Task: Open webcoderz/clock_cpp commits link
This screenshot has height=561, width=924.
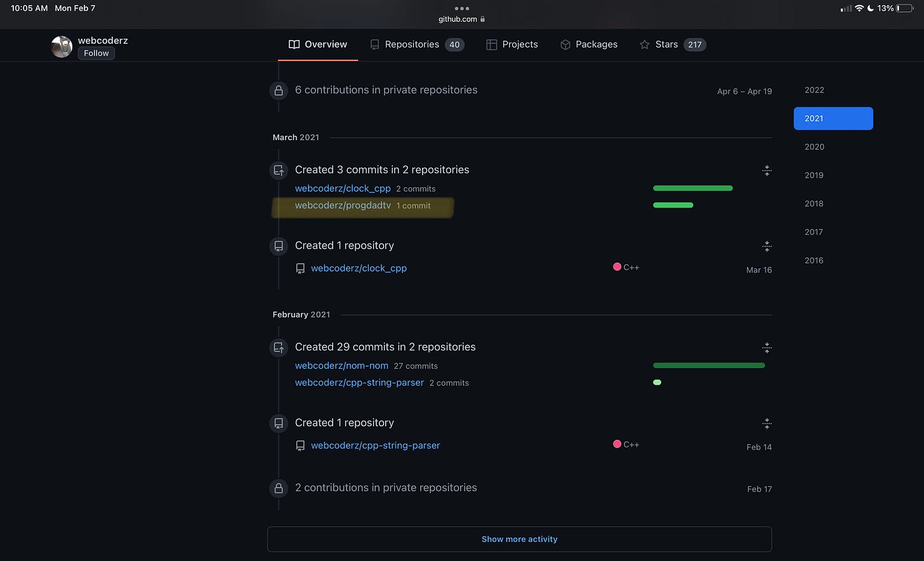Action: [x=343, y=188]
